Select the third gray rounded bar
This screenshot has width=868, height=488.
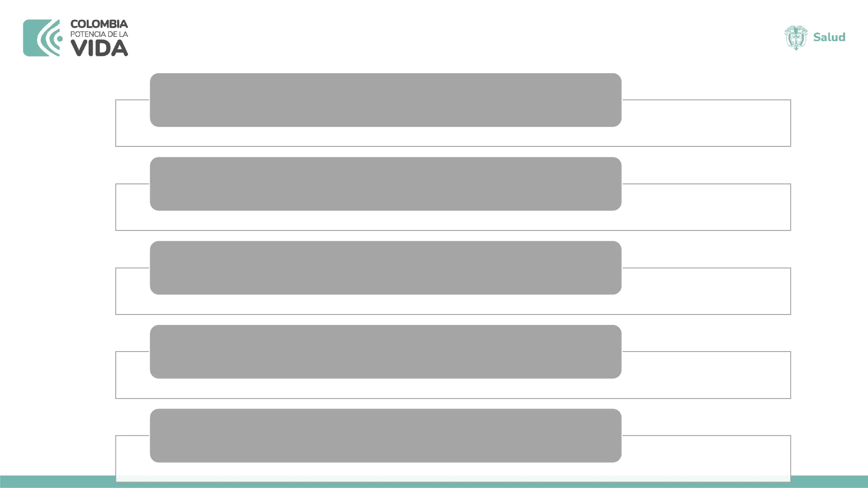(x=385, y=267)
